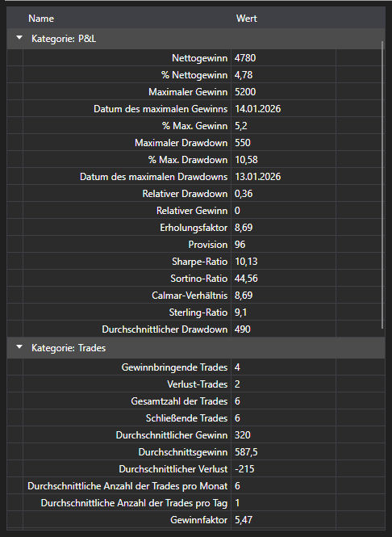Viewport: 392px width, 537px height.
Task: Sort by the Name column header
Action: tap(41, 19)
